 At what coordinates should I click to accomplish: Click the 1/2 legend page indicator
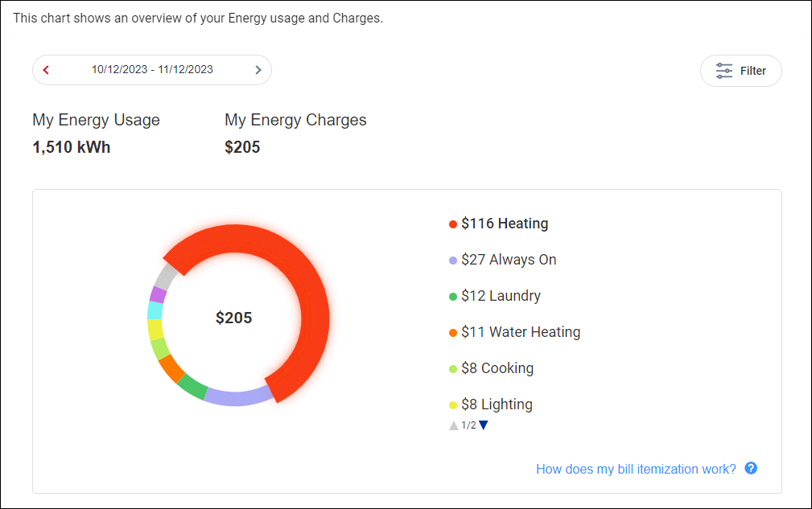point(468,425)
